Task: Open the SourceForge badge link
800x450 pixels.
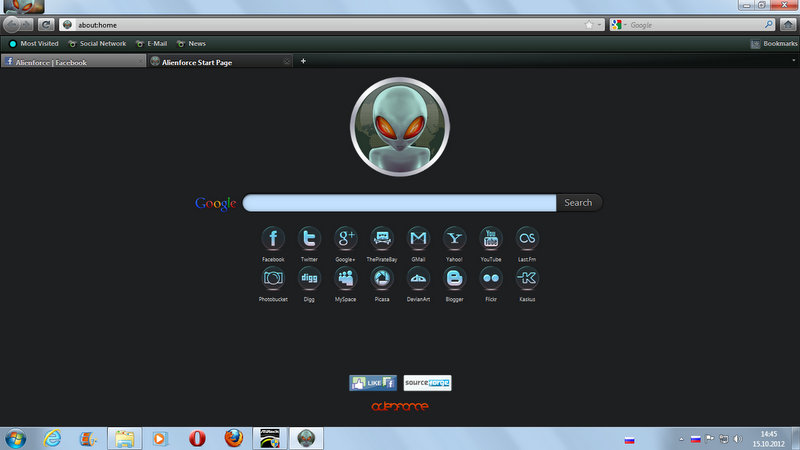Action: [x=428, y=383]
